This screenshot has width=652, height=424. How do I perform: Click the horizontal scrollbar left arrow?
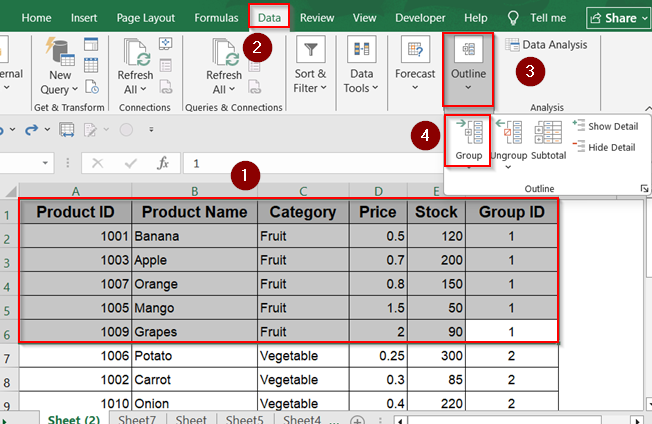click(400, 421)
